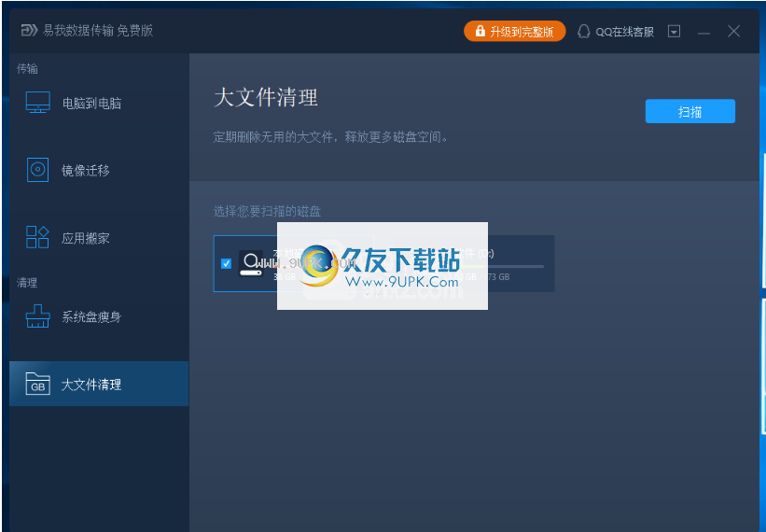Click 升级到完整版 upgrade button

(x=514, y=31)
